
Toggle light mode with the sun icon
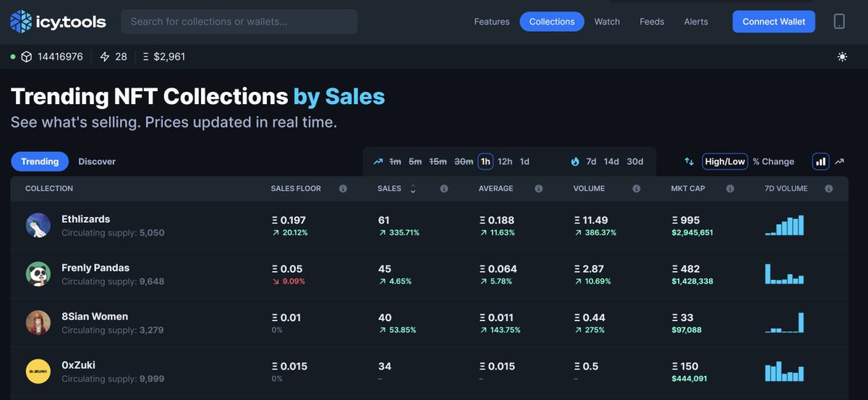coord(842,56)
